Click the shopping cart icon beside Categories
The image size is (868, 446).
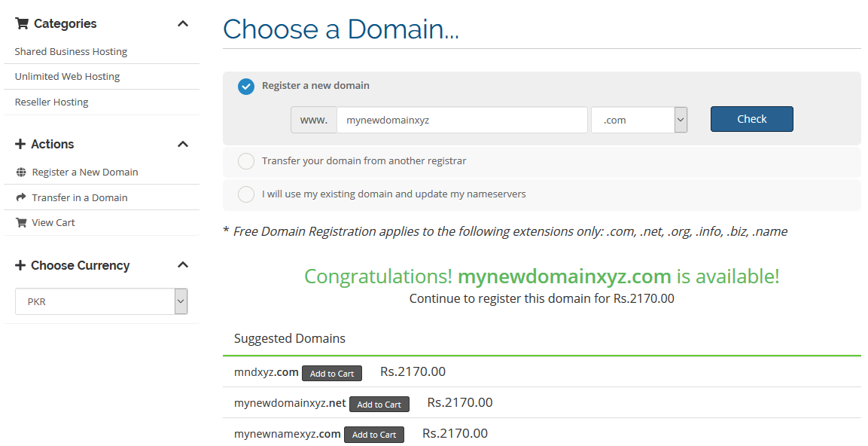(22, 23)
